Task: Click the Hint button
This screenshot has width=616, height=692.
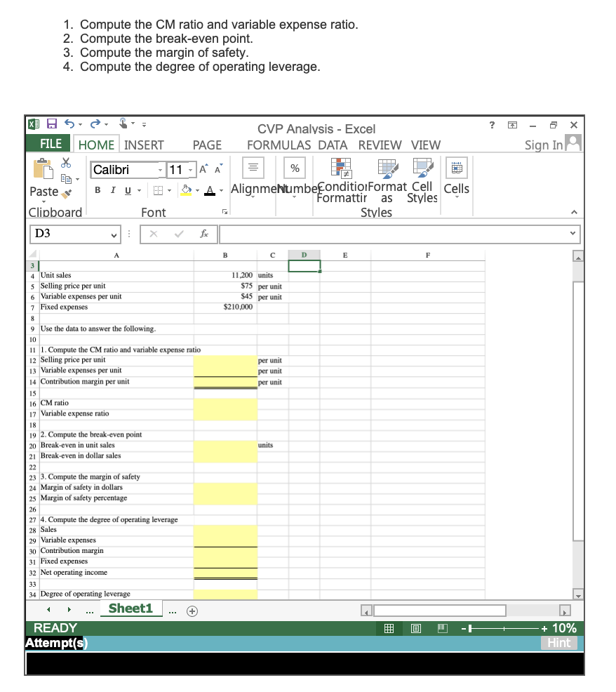Action: 559,642
